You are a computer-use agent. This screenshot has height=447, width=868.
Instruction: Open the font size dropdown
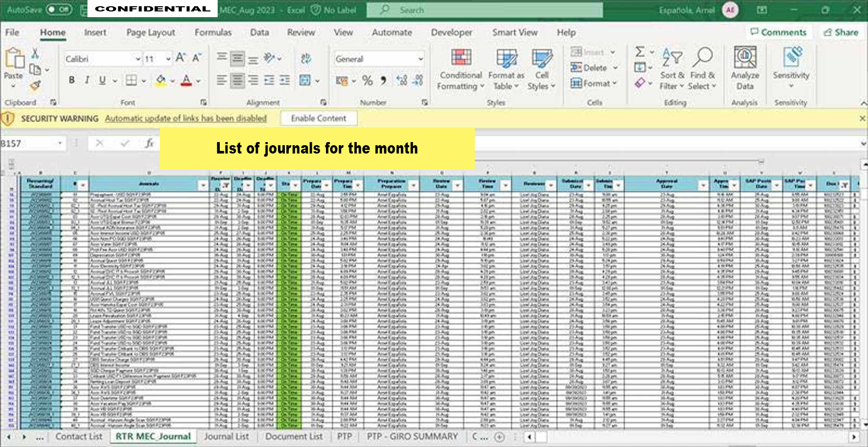pos(168,59)
